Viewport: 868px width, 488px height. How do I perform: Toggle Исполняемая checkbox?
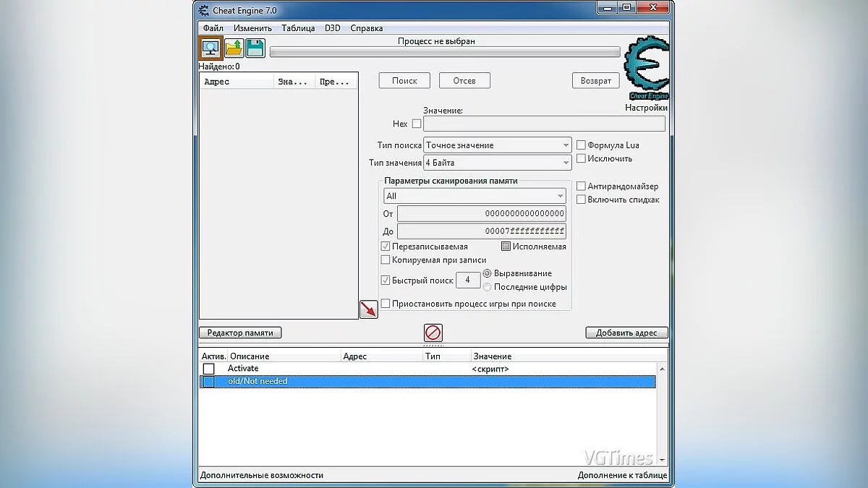[x=506, y=247]
